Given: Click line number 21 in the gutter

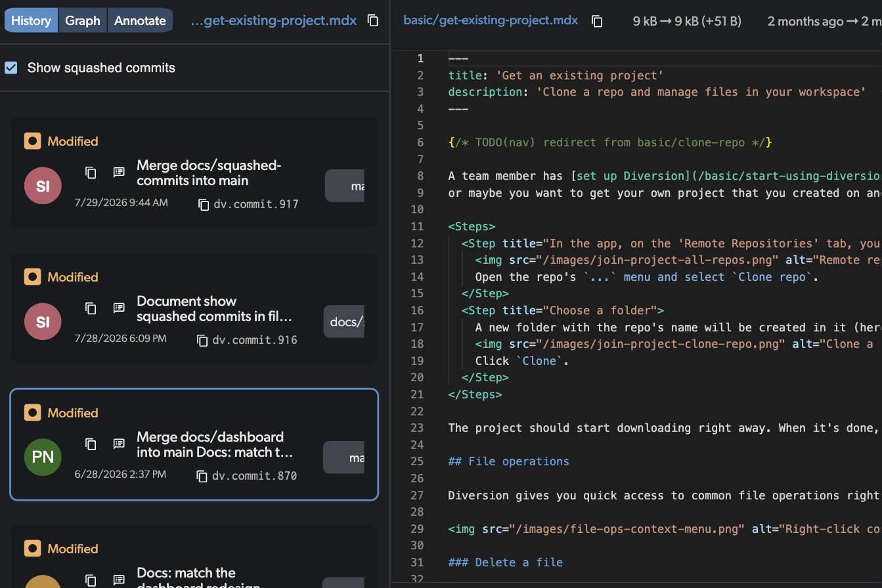Looking at the screenshot, I should tap(418, 394).
